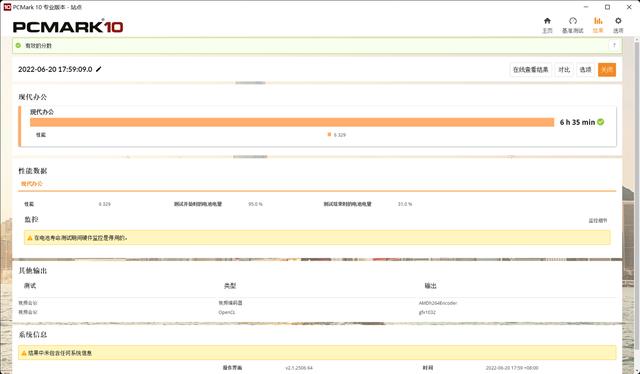The image size is (640, 374).
Task: Click the PCMark 10 logo
Action: click(68, 27)
